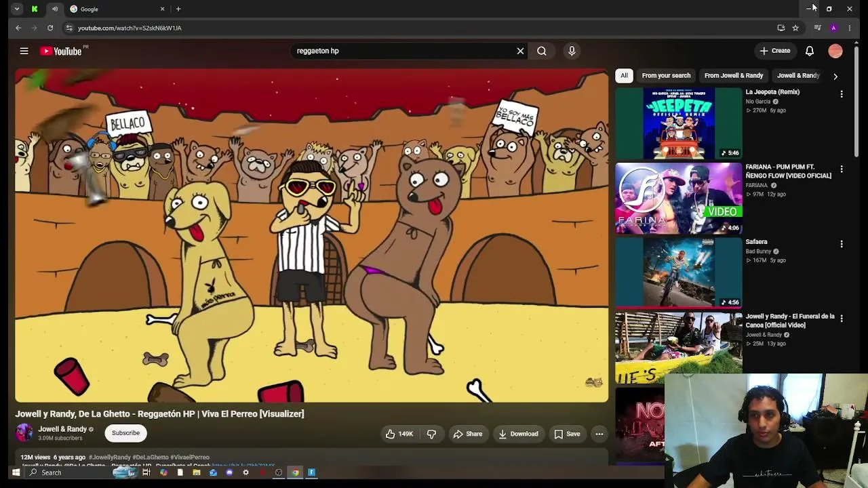
Task: Open the YouTube hamburger guide menu
Action: pos(24,51)
